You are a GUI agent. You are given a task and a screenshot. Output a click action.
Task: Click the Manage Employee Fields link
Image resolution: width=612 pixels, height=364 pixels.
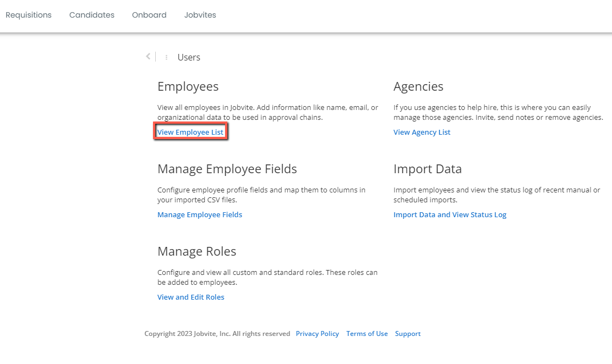click(200, 214)
